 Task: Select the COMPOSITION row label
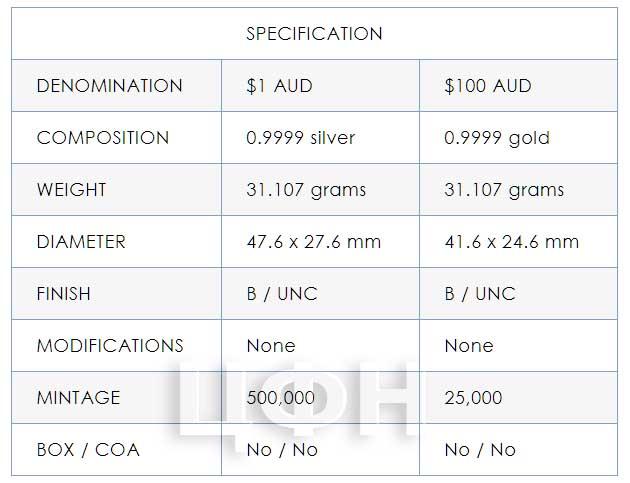(103, 138)
